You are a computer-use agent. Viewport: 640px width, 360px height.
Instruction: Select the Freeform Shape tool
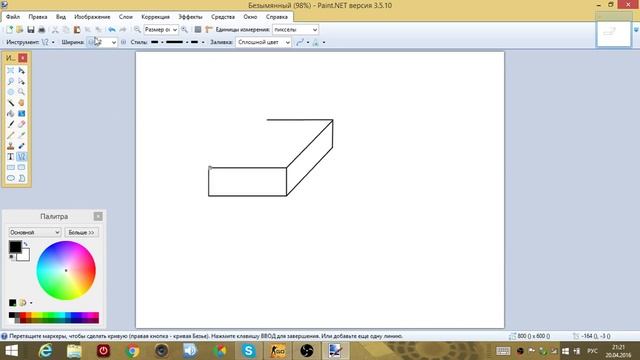pyautogui.click(x=22, y=178)
